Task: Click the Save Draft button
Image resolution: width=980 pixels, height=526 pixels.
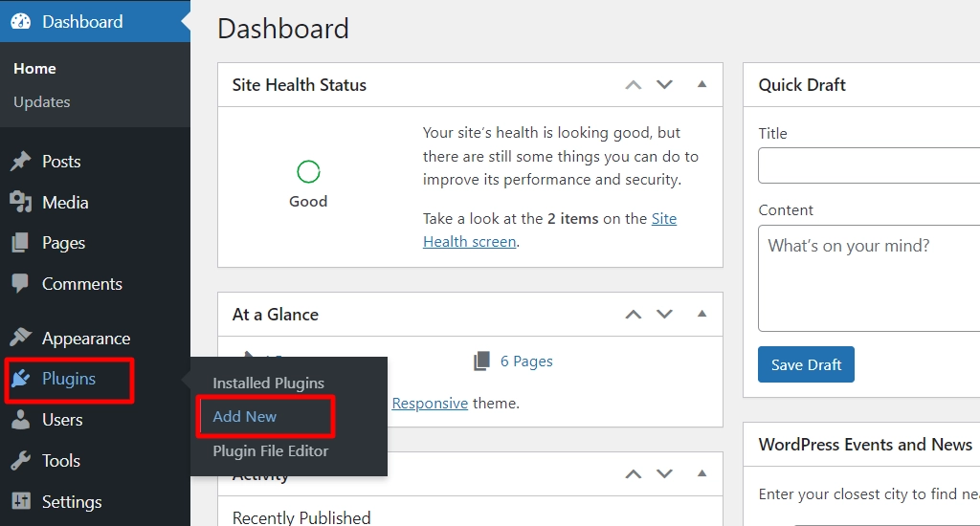Action: [x=806, y=364]
